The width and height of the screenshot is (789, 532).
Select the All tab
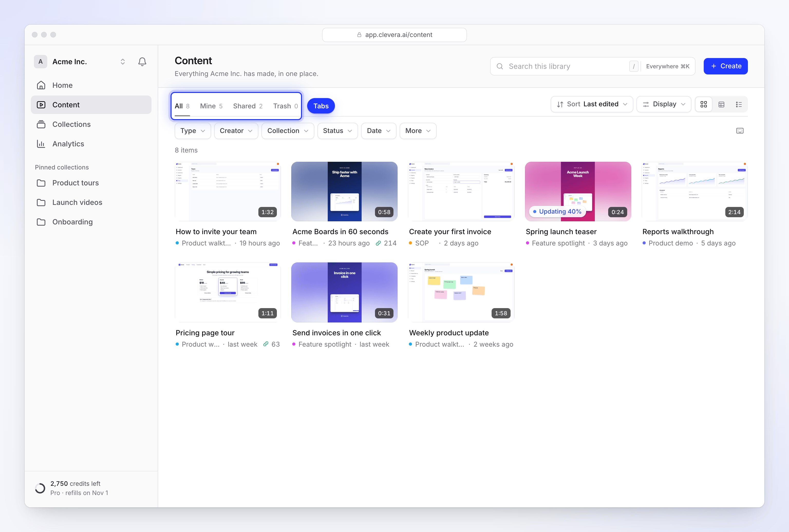point(182,106)
